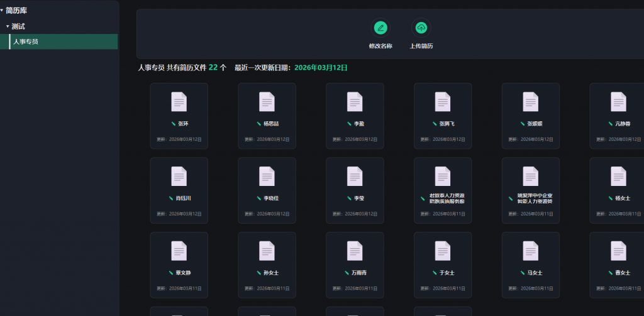Image resolution: width=644 pixels, height=316 pixels.
Task: Click the 上传简历 text label
Action: click(421, 46)
